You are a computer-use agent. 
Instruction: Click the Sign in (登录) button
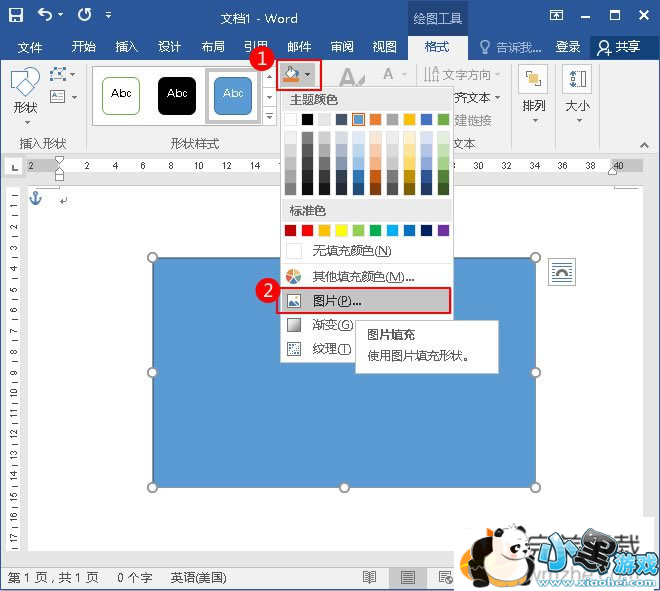click(568, 47)
